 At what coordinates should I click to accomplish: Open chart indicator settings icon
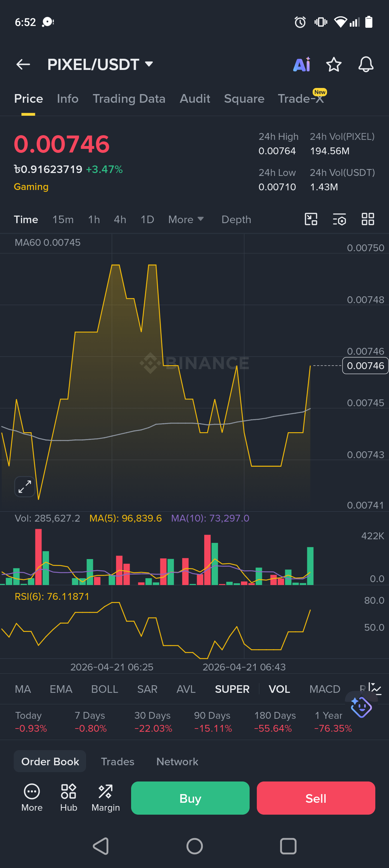tap(339, 219)
